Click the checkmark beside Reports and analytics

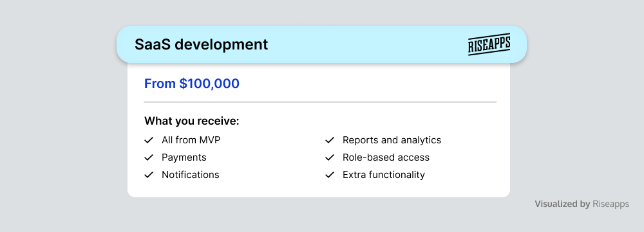pyautogui.click(x=330, y=140)
